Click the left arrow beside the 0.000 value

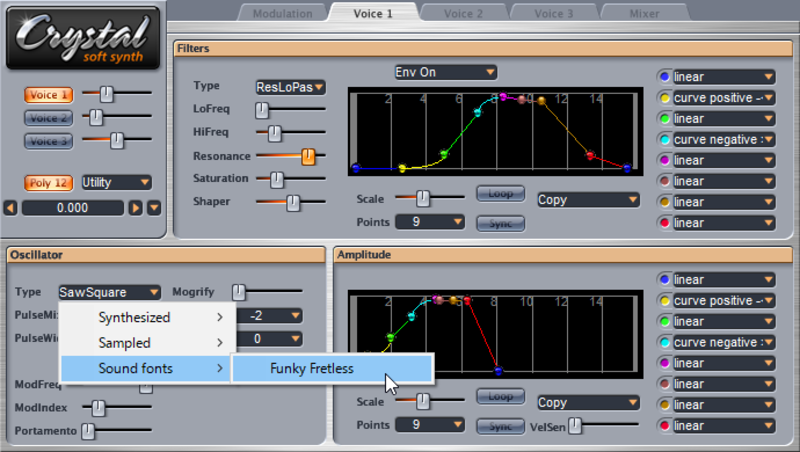click(x=11, y=208)
